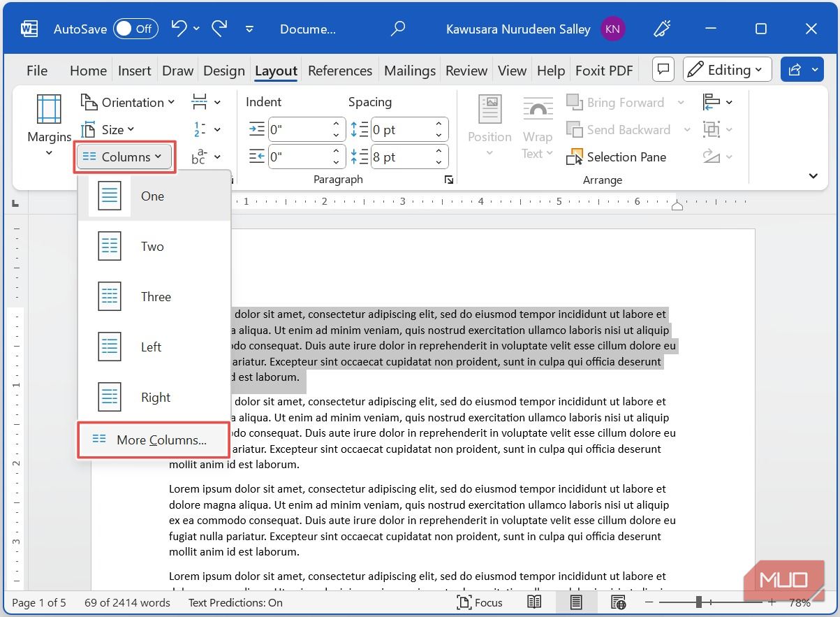Click More Columns... in the menu
The image size is (840, 617).
click(x=161, y=440)
